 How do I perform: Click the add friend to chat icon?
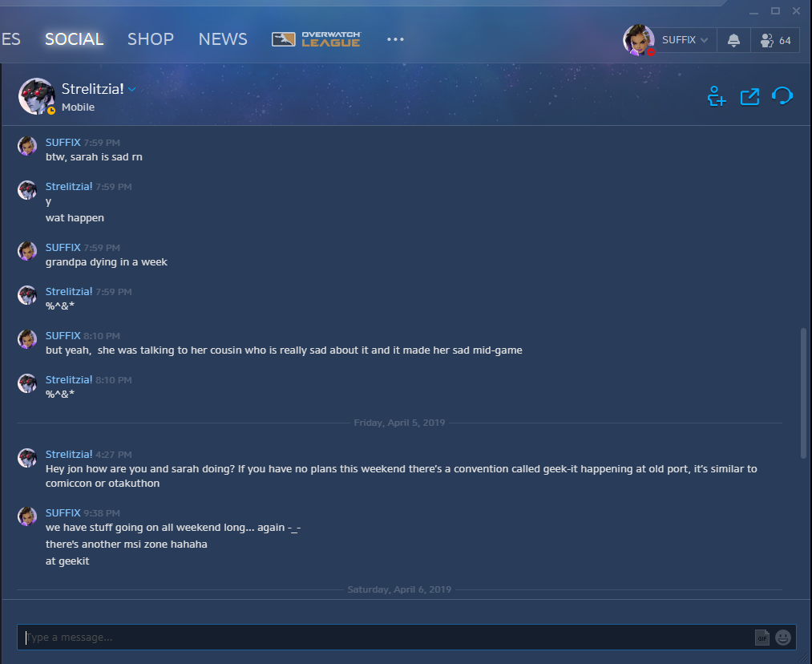[x=717, y=96]
